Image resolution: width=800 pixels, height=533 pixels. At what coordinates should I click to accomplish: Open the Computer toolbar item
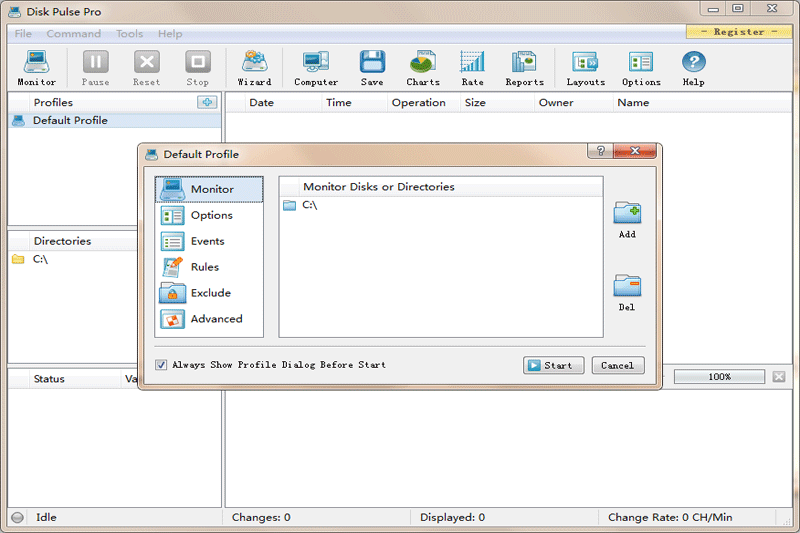click(316, 68)
